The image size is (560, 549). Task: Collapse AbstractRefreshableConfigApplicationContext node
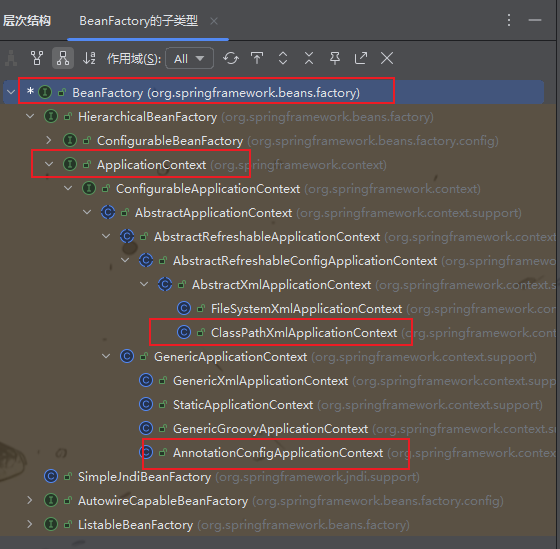point(125,260)
